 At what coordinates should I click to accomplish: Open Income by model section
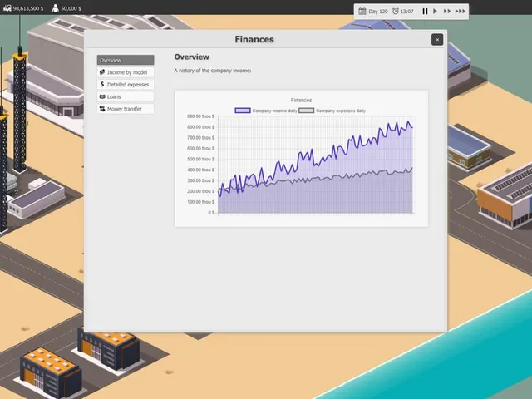pyautogui.click(x=126, y=72)
